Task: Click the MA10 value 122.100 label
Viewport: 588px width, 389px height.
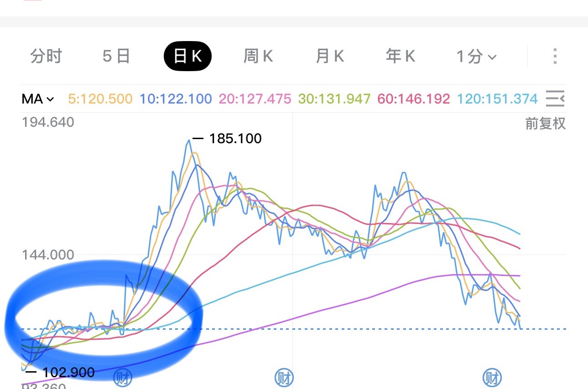Action: [176, 99]
